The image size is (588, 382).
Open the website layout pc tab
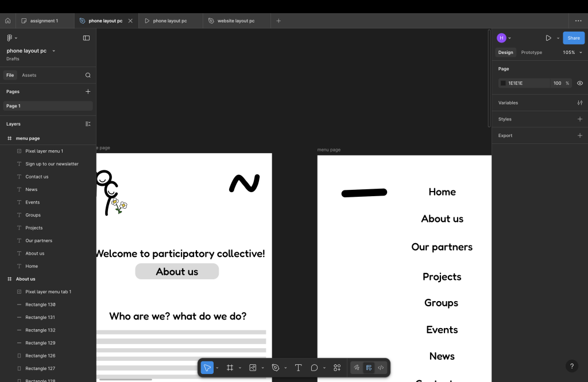pos(235,21)
